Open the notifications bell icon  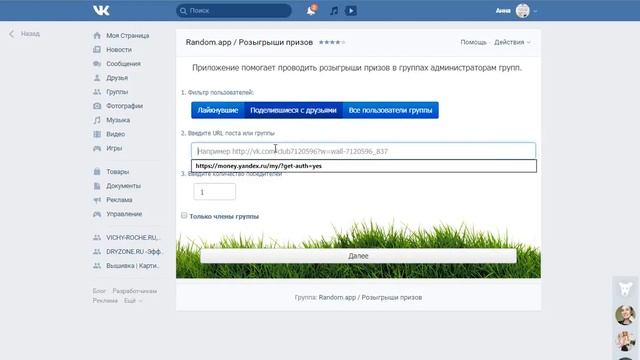(x=311, y=10)
